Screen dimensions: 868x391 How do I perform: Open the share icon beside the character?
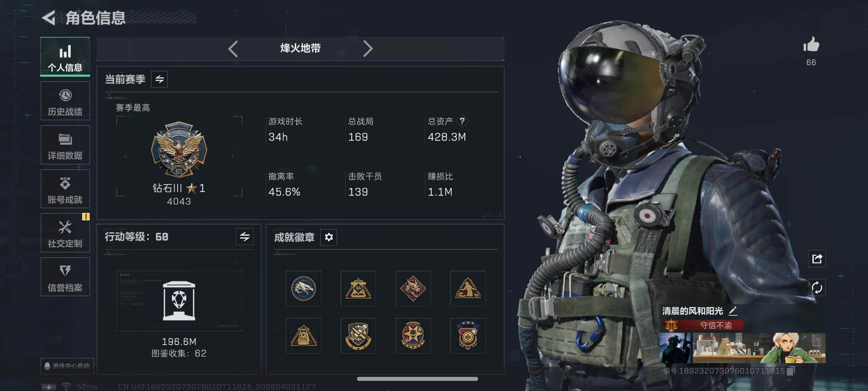click(x=817, y=258)
